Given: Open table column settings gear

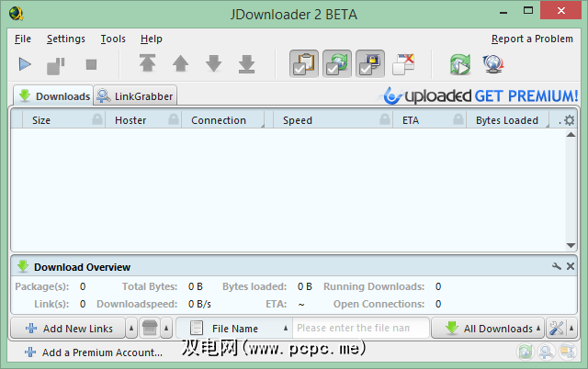Looking at the screenshot, I should coord(570,120).
